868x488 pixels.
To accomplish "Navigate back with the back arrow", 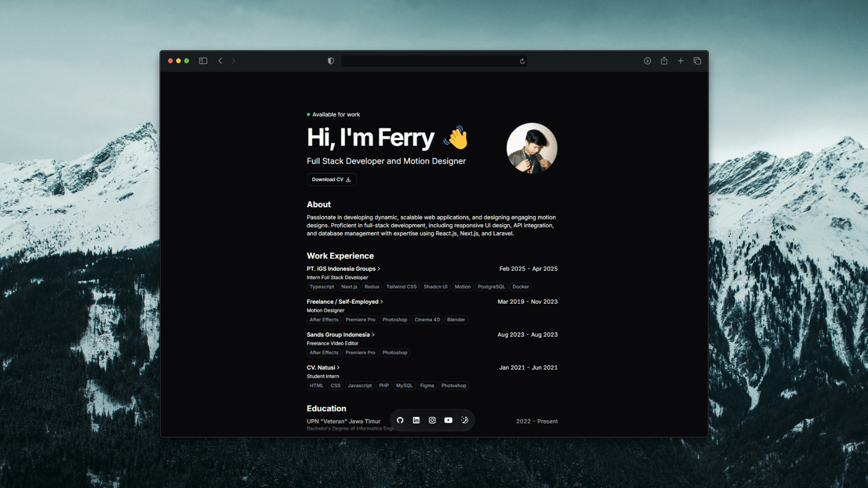I will coord(220,61).
